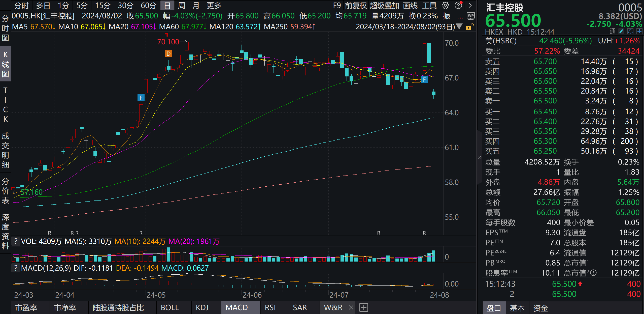Switch indicator to BOLL
Viewport: 644px width, 314px height.
point(170,307)
